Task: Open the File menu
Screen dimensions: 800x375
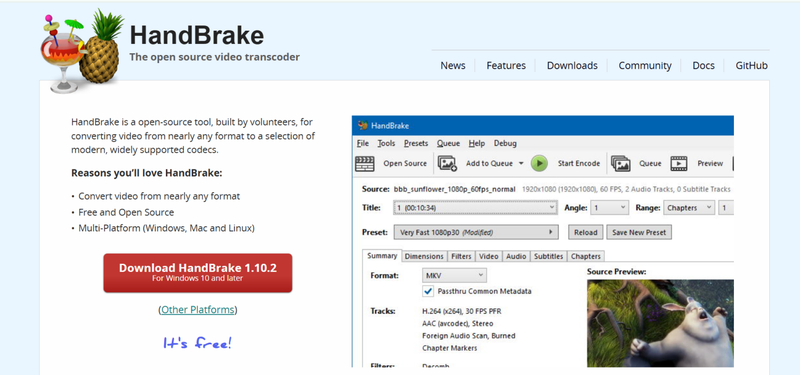Action: [x=362, y=143]
